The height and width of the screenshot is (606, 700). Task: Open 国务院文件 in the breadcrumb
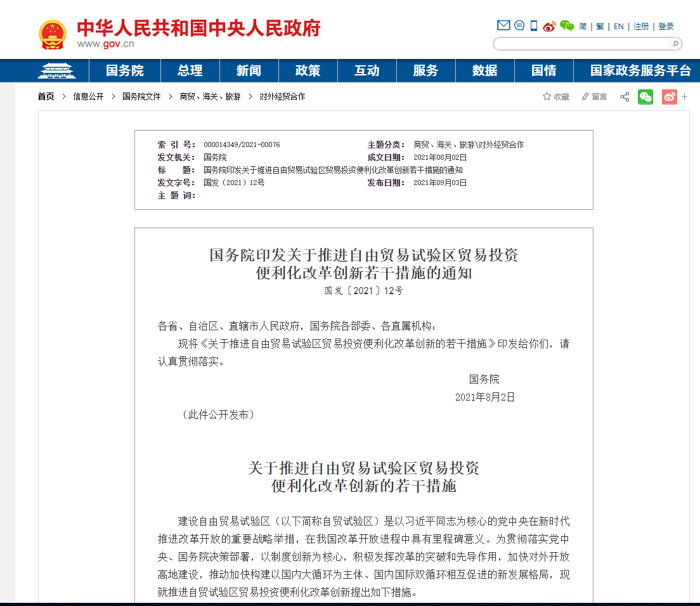141,96
